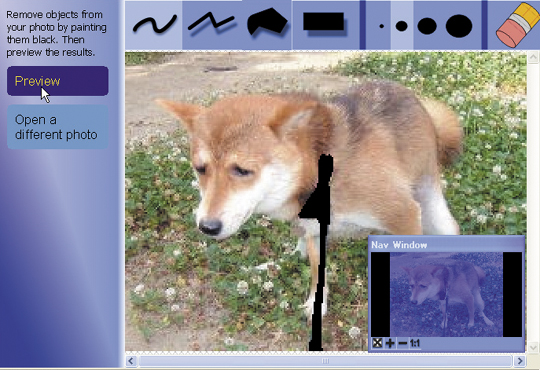Image resolution: width=540 pixels, height=370 pixels.
Task: Click the horizontal scrollbar right arrow
Action: 519,361
